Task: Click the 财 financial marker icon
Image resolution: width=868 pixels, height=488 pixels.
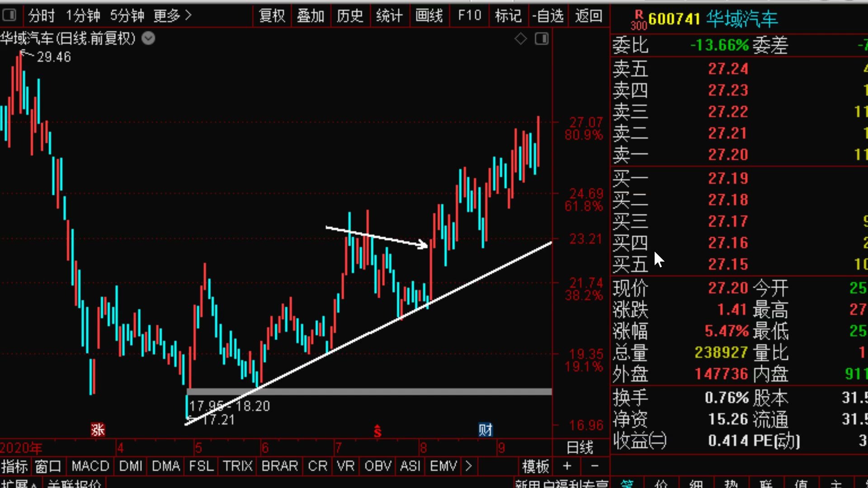Action: (x=486, y=429)
